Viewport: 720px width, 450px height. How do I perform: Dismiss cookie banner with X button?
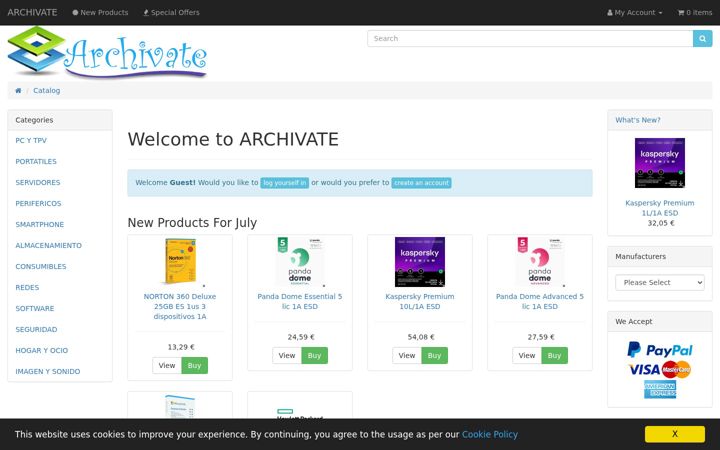pyautogui.click(x=675, y=434)
